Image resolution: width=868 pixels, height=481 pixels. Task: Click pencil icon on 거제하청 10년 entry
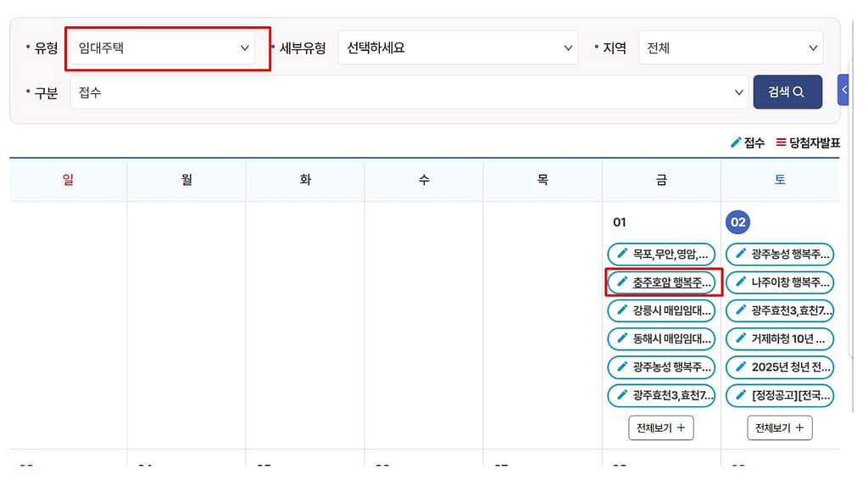click(x=741, y=339)
